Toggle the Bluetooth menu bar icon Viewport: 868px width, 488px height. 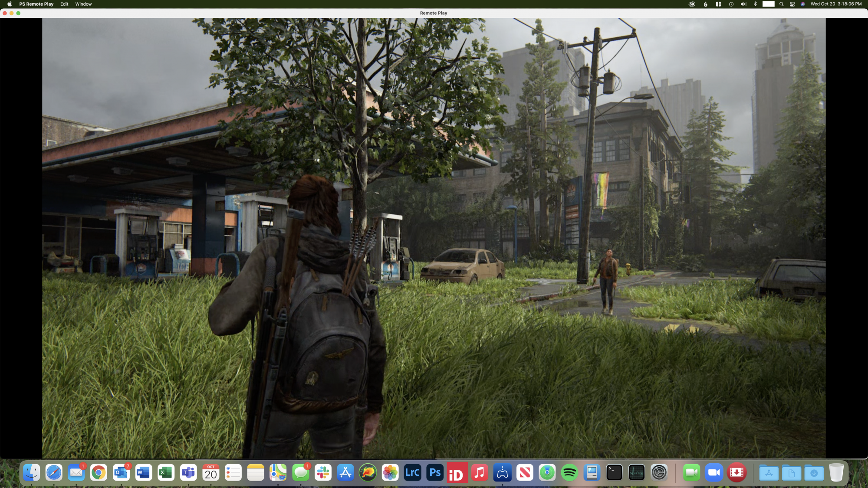[x=755, y=4]
